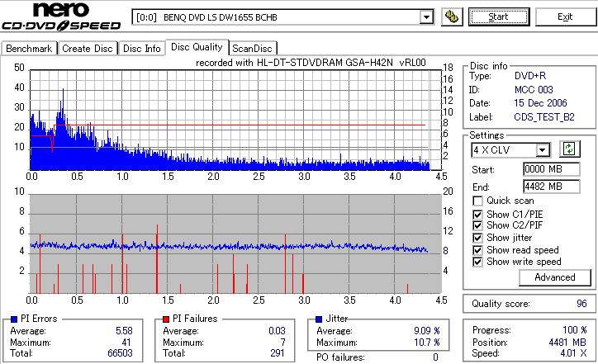The image size is (598, 364).
Task: Click the blue Jitter legend square
Action: point(319,319)
